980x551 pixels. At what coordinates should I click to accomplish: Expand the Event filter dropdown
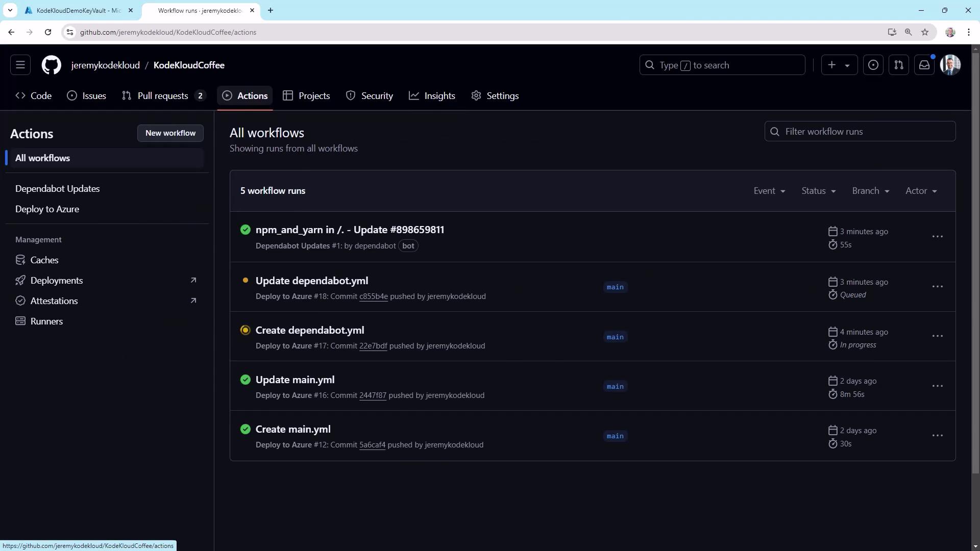coord(769,191)
